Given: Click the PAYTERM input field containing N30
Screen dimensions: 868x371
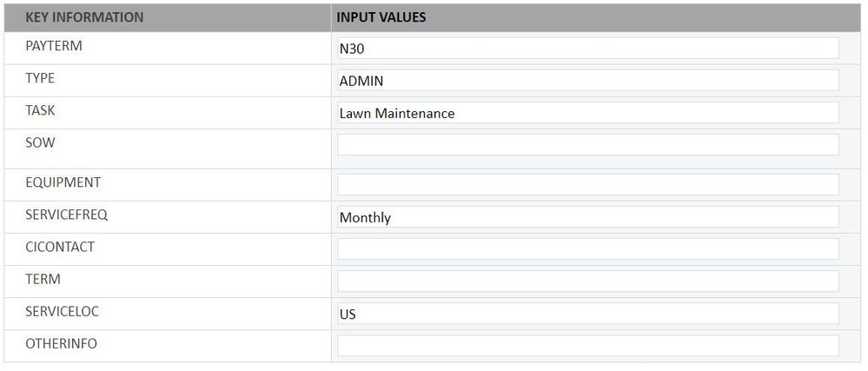Looking at the screenshot, I should pos(587,49).
